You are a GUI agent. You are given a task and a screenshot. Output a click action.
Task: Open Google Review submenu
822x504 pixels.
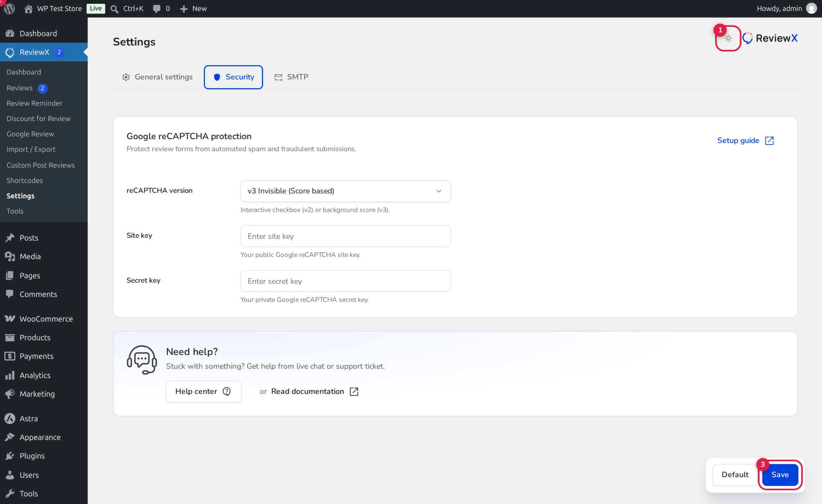tap(31, 134)
